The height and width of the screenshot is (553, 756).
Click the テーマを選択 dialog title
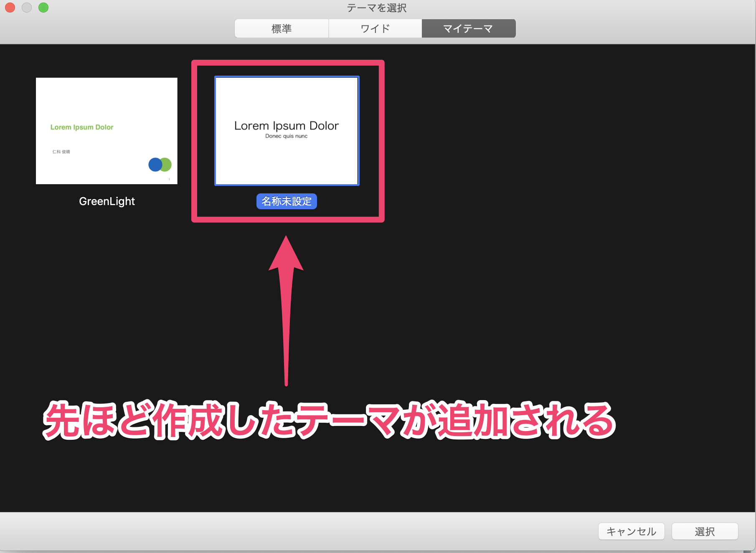[377, 8]
